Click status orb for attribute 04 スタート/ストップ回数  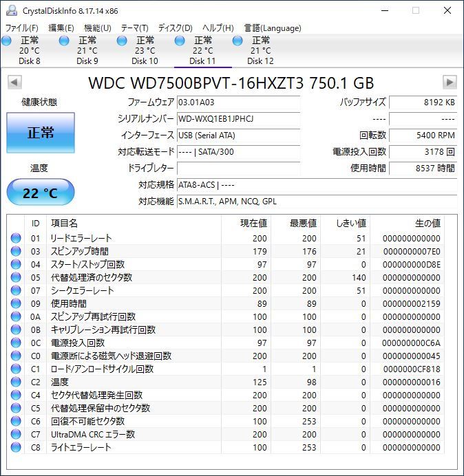[16, 264]
